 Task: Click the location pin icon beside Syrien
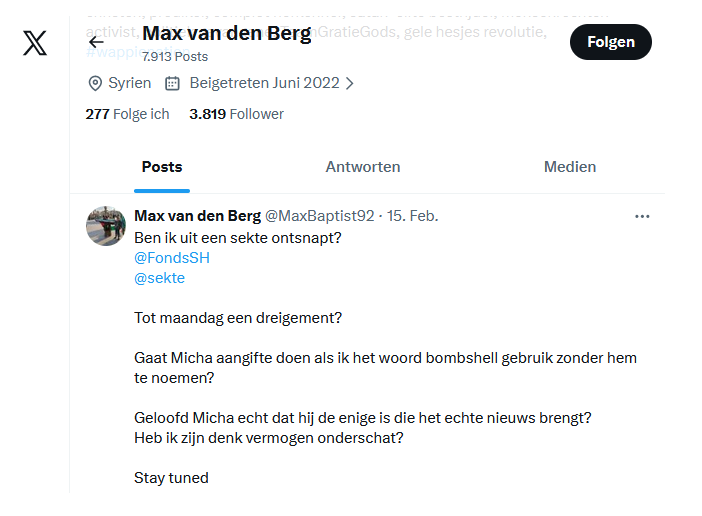[95, 83]
